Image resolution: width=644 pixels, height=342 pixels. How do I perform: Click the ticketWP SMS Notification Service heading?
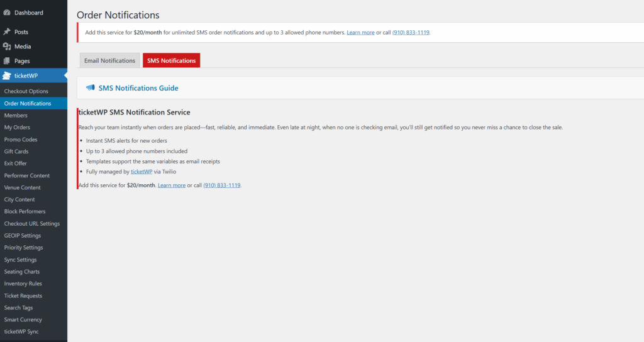point(135,112)
